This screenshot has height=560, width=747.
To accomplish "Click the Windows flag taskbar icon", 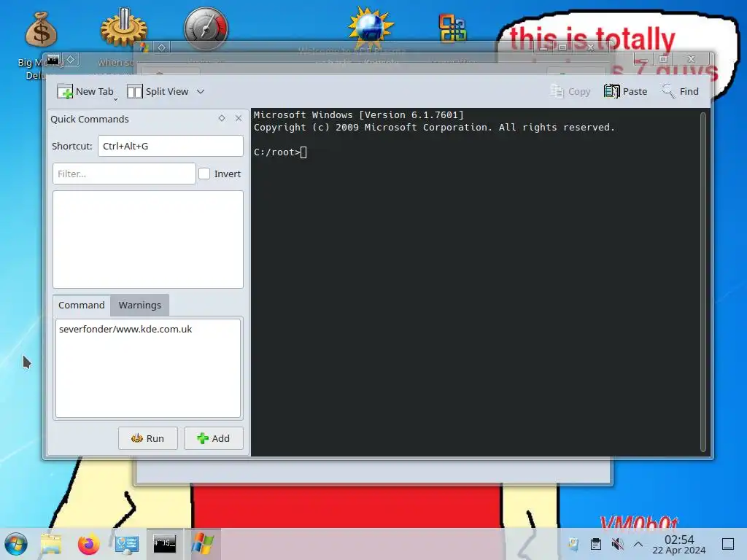I will (x=203, y=544).
